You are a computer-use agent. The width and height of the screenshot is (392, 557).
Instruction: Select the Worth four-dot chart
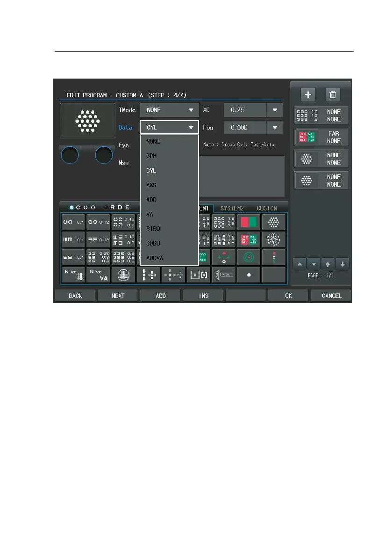coord(224,257)
